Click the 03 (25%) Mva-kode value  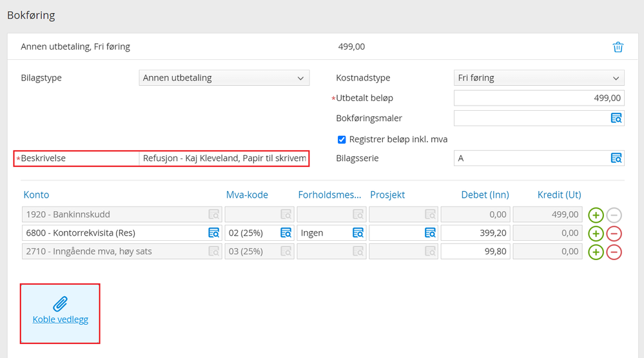point(246,251)
